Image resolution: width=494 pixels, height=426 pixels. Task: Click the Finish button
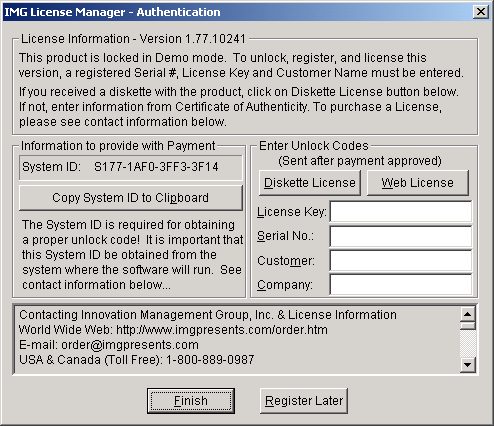191,401
